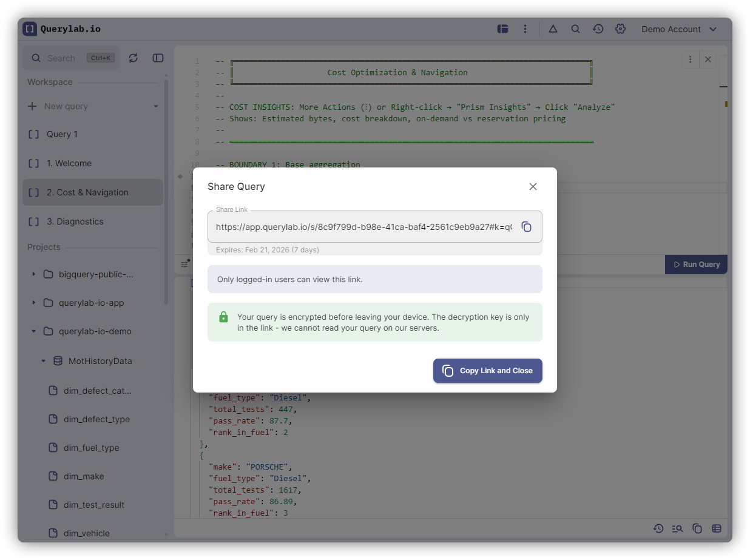Open the dim_fuel_type table
This screenshot has height=560, width=750.
[91, 448]
